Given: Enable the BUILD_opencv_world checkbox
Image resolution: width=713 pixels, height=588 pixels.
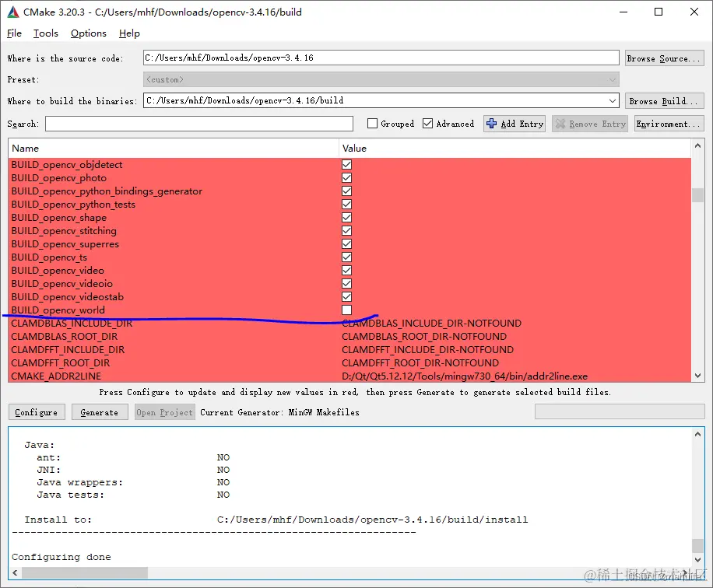Looking at the screenshot, I should pyautogui.click(x=346, y=310).
